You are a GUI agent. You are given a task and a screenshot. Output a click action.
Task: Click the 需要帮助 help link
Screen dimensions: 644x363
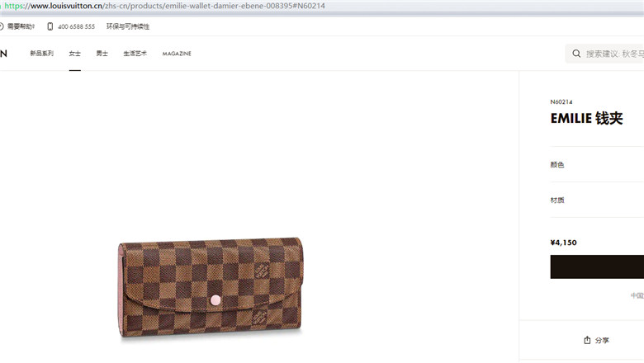(17, 26)
